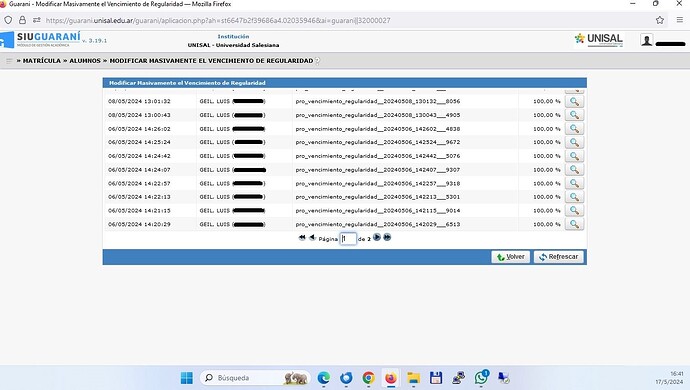Open the Alumnos breadcrumb item

[85, 61]
